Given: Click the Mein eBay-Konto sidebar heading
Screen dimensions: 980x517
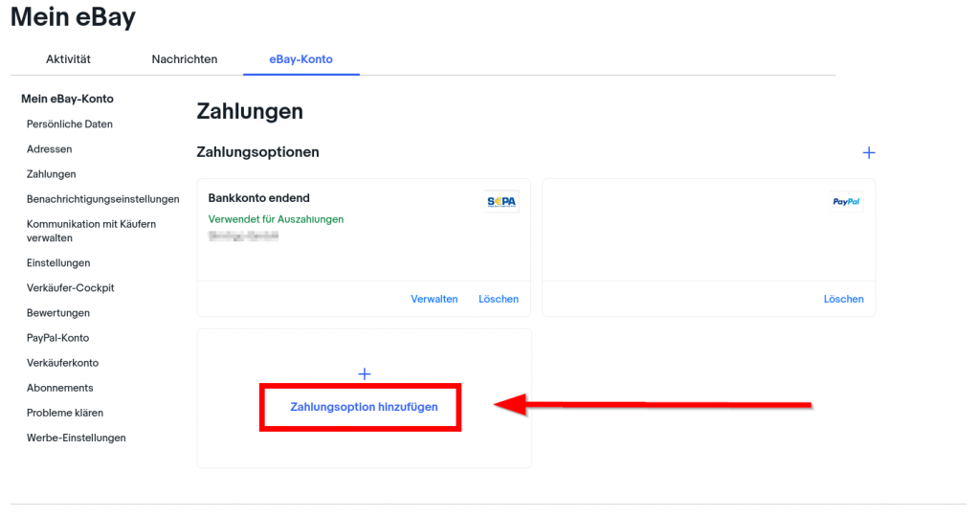Looking at the screenshot, I should [67, 99].
